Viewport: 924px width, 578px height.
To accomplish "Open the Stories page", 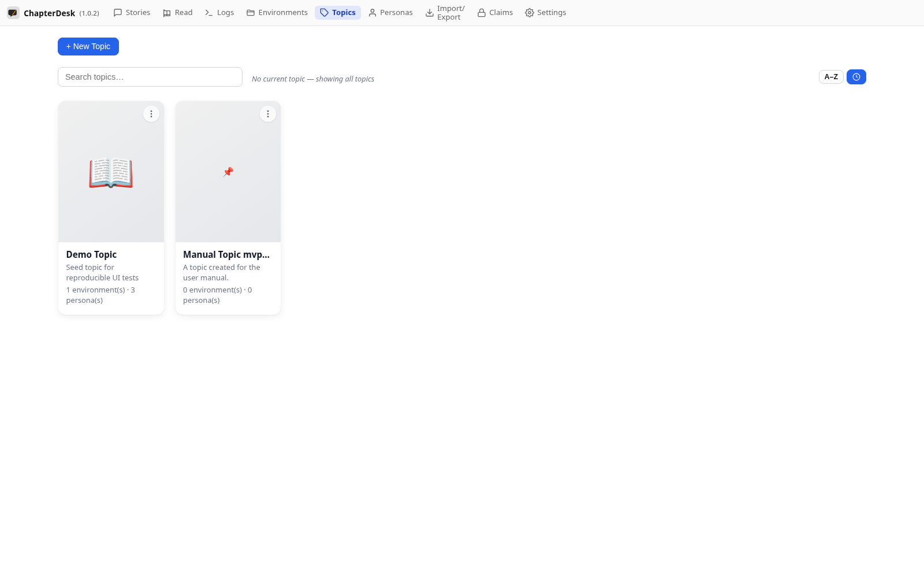I will (132, 13).
